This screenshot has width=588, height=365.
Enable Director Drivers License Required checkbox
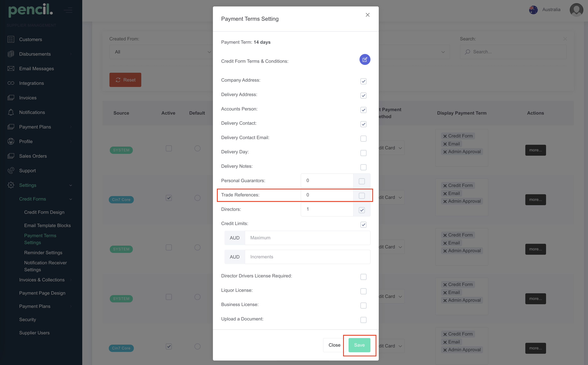click(363, 277)
